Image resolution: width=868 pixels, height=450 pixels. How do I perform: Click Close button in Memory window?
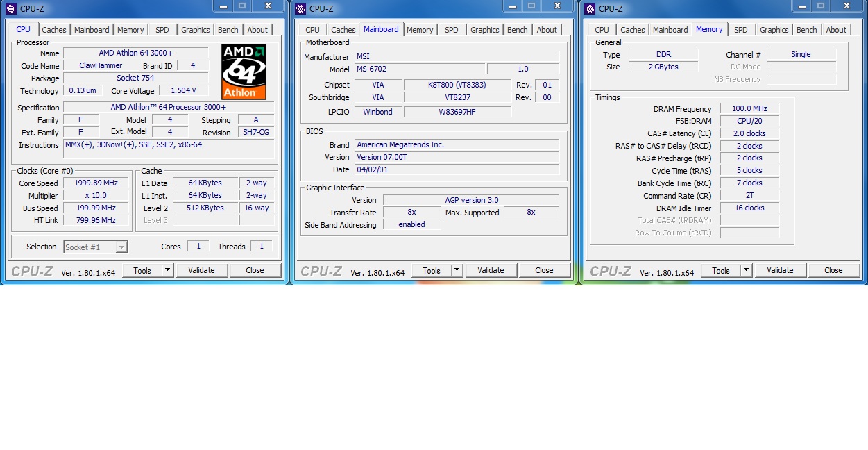(x=833, y=270)
